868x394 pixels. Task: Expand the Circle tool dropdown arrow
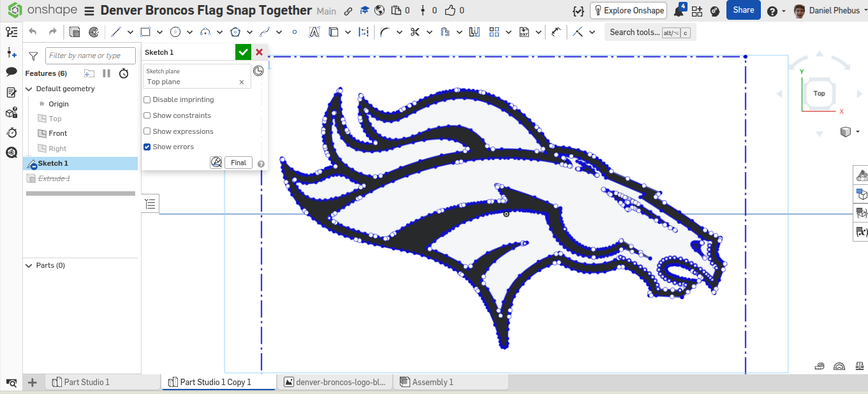coord(189,32)
